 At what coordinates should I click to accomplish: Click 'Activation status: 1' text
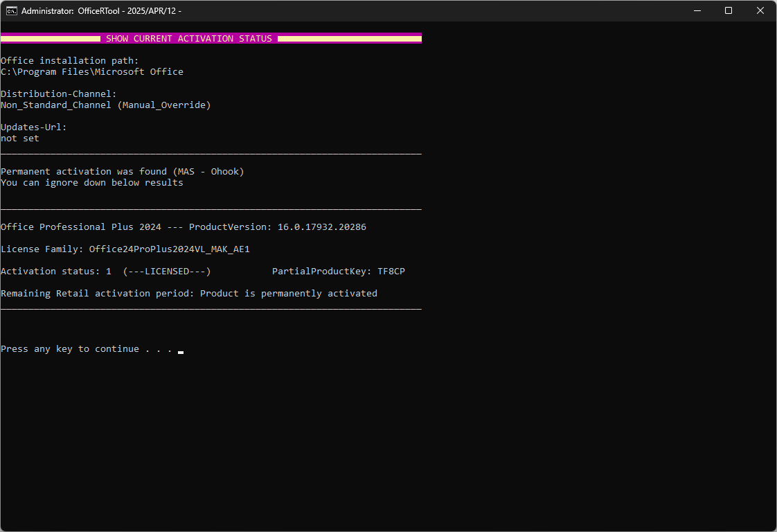(56, 272)
